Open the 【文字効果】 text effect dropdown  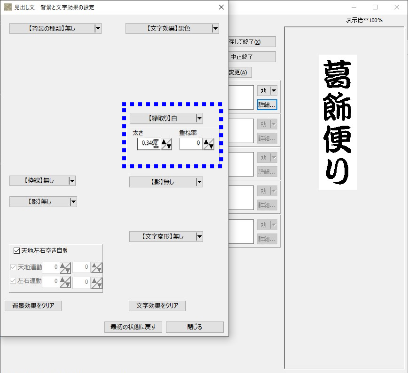[172, 29]
